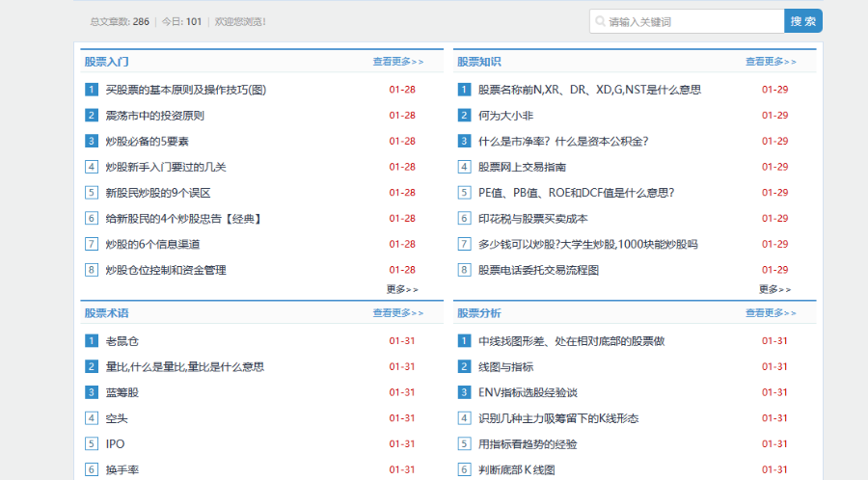Click the search keyword input field

pos(687,21)
